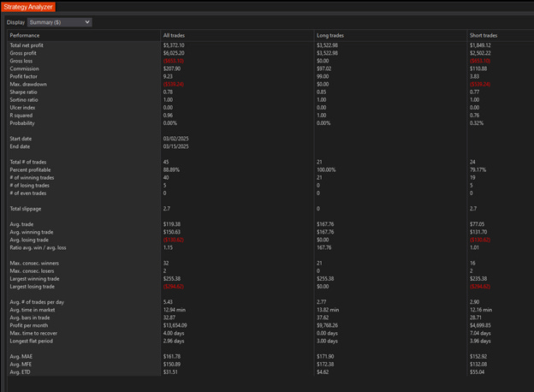Select the Avg. MAE row label

[21, 357]
